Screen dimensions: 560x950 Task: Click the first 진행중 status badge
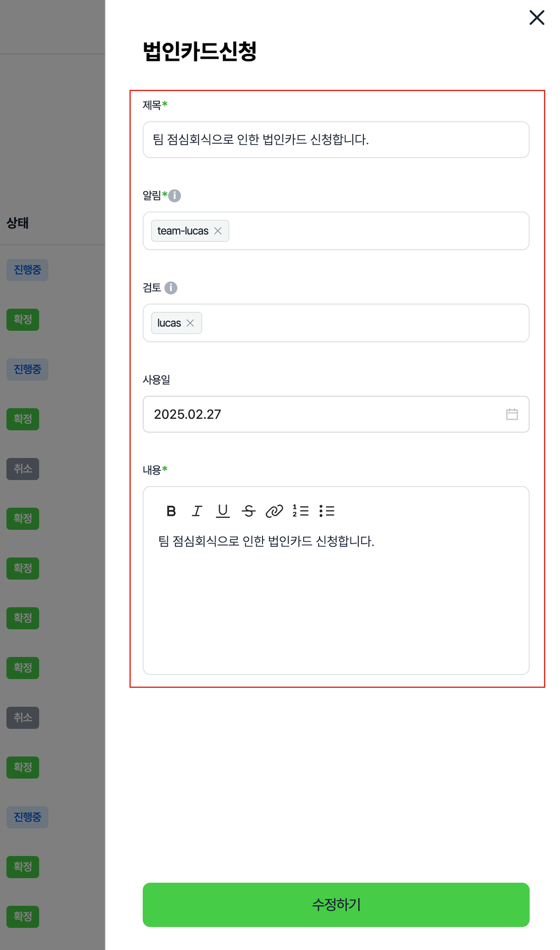27,269
